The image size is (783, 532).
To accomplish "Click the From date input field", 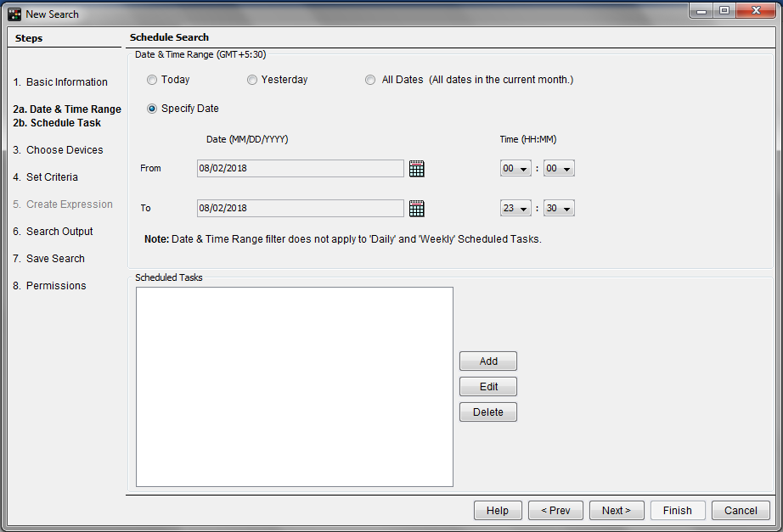I will 300,169.
